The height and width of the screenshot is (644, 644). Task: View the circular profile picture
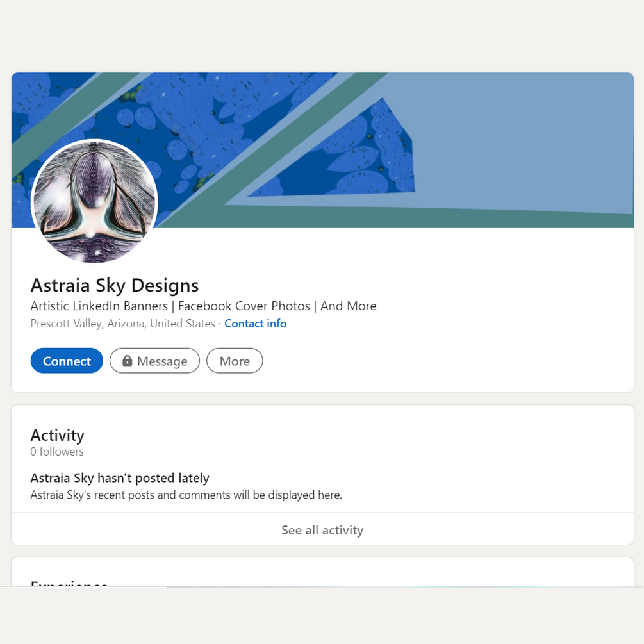94,202
